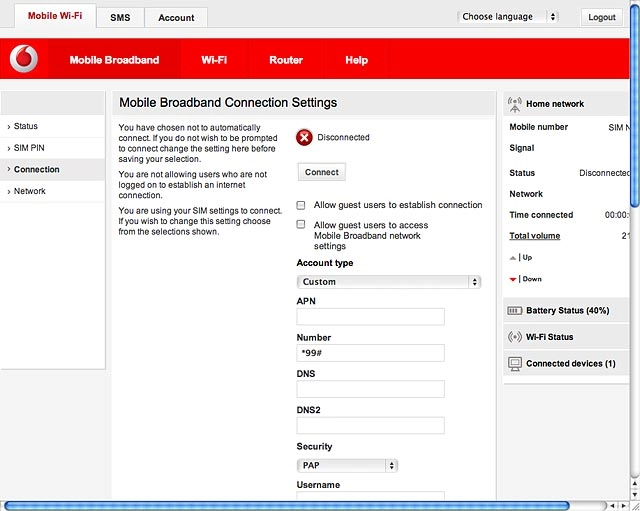Click the Disconnected status text beside Connect
This screenshot has height=511, width=640.
[x=343, y=138]
